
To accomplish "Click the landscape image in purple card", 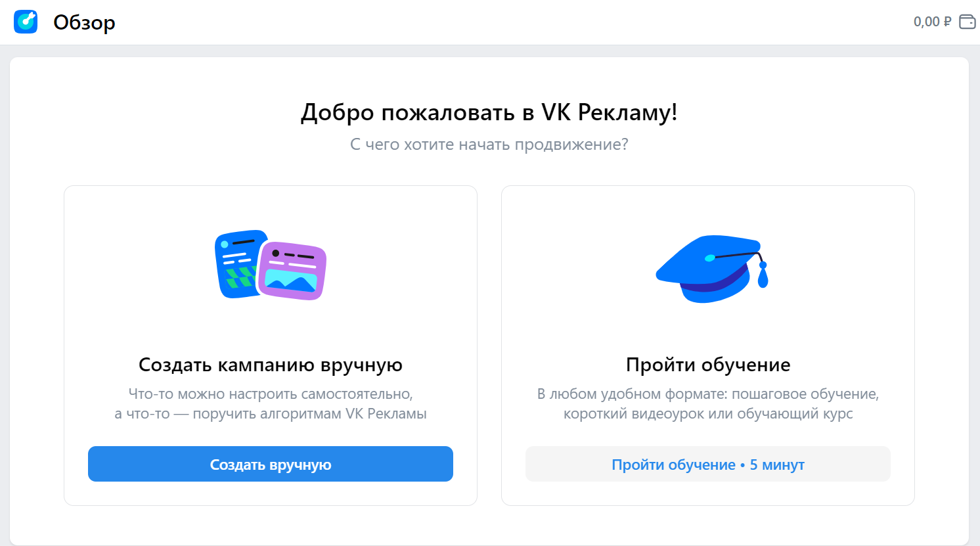I will [290, 281].
